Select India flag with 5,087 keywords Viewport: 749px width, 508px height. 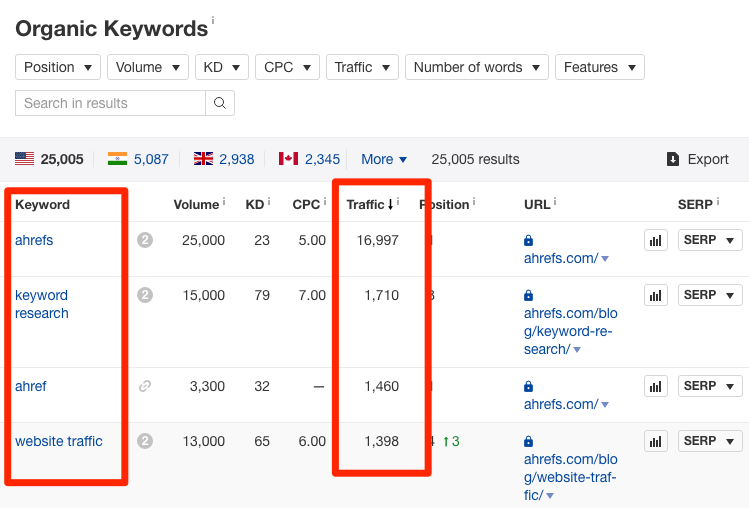point(138,159)
